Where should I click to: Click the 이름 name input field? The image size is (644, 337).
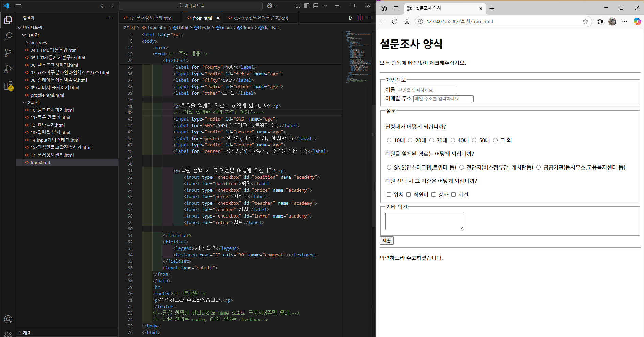[427, 90]
